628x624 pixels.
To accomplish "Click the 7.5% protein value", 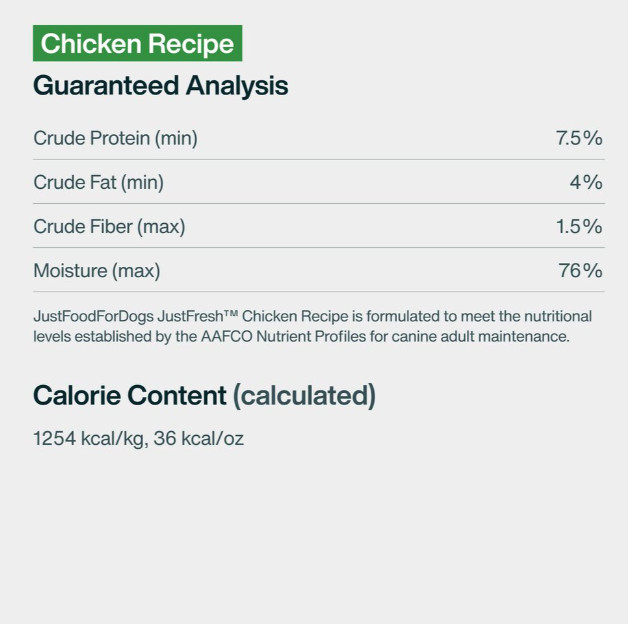I will (579, 138).
